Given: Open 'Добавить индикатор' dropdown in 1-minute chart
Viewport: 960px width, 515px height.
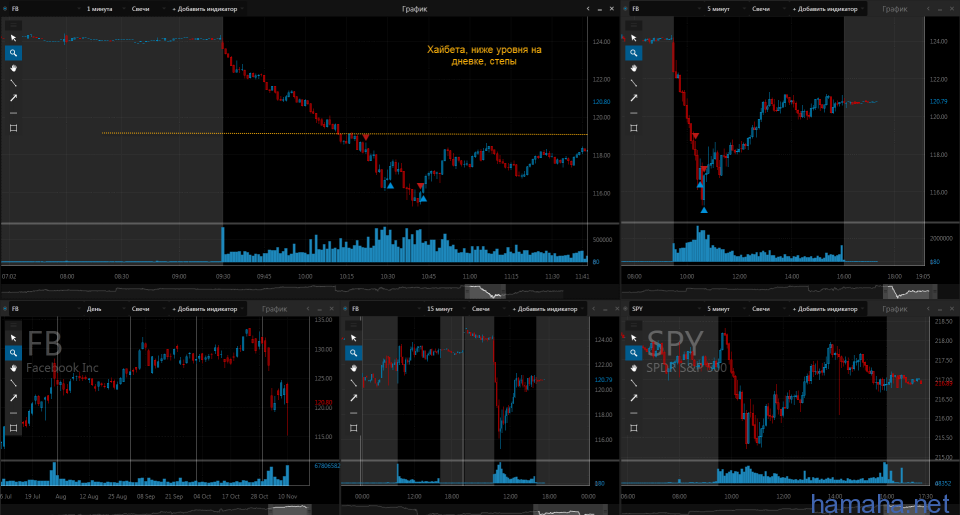Looking at the screenshot, I should pyautogui.click(x=207, y=9).
